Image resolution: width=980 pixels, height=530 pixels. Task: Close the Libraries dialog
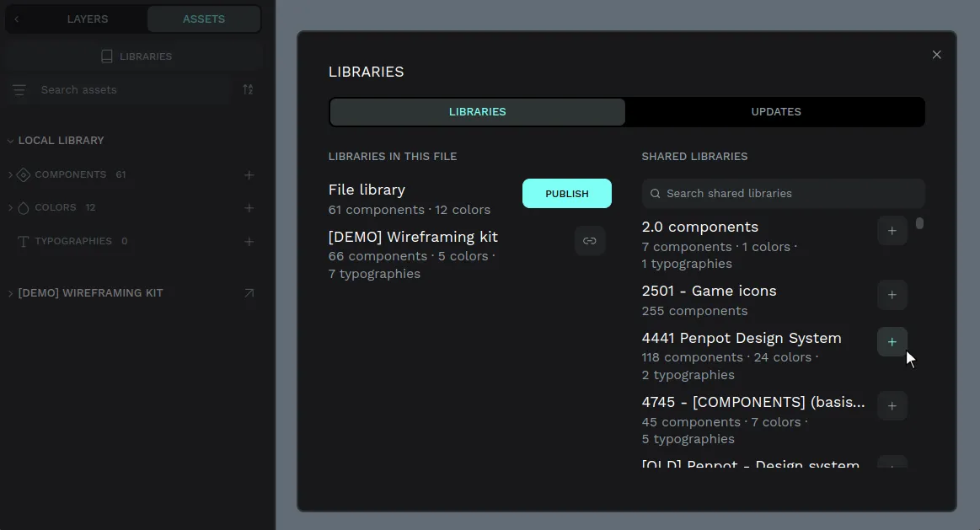coord(936,55)
